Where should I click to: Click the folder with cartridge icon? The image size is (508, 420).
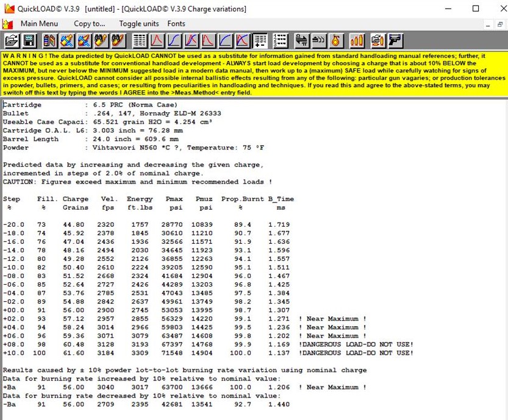(377, 41)
